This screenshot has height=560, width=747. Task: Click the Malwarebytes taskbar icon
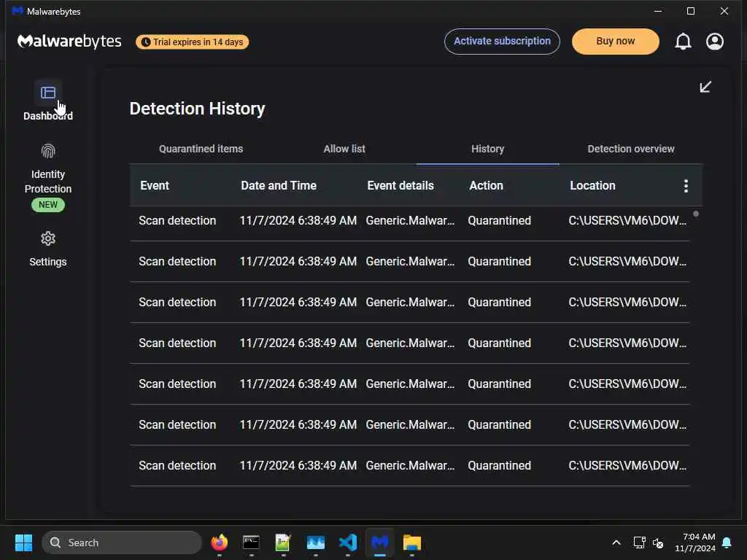pos(379,542)
